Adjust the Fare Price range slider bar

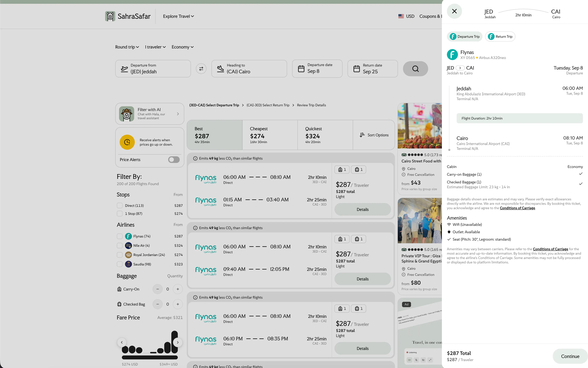pos(150,357)
